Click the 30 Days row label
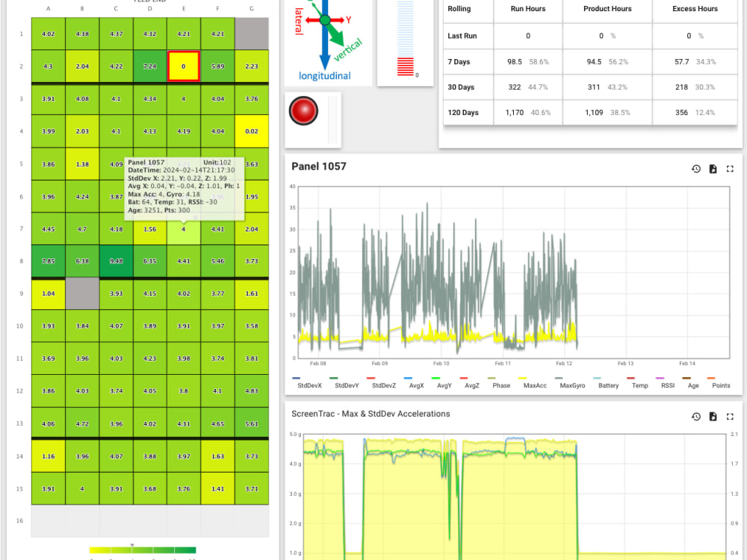This screenshot has height=560, width=747. [461, 87]
